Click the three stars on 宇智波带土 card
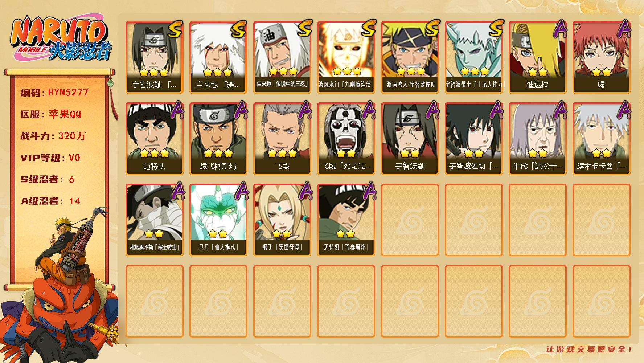Viewport: 644px width, 363px height. coord(474,71)
